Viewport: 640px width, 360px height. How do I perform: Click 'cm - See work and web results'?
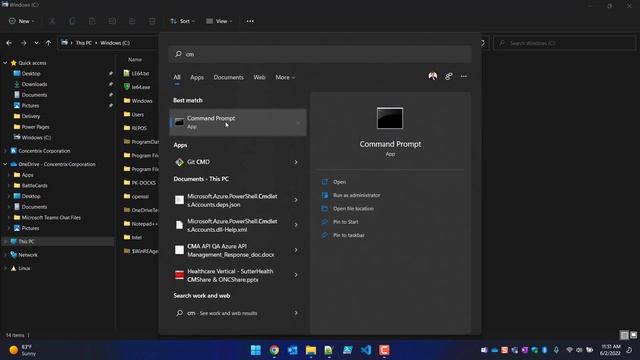click(x=222, y=313)
